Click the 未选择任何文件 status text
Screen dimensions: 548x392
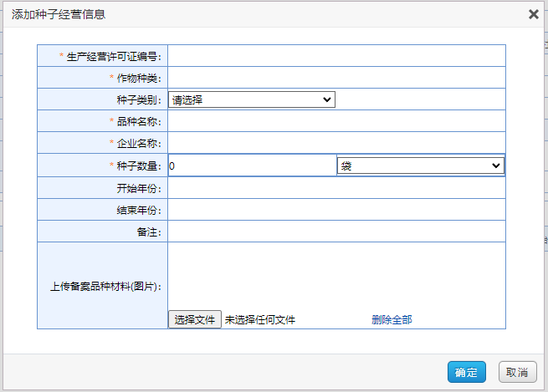pyautogui.click(x=259, y=319)
